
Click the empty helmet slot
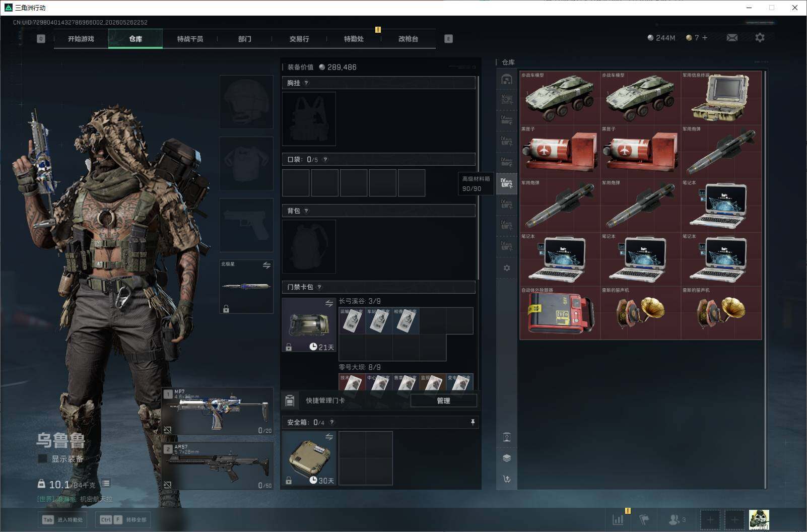(246, 102)
